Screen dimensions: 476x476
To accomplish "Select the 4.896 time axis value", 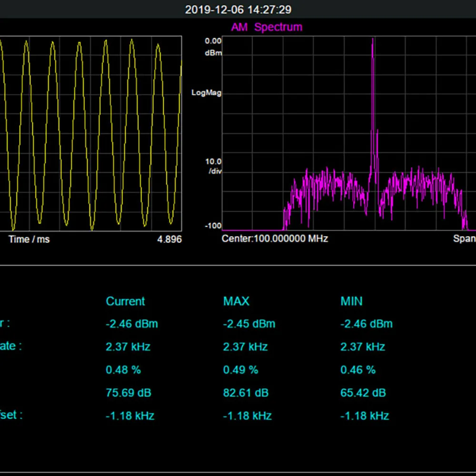I will click(x=169, y=239).
